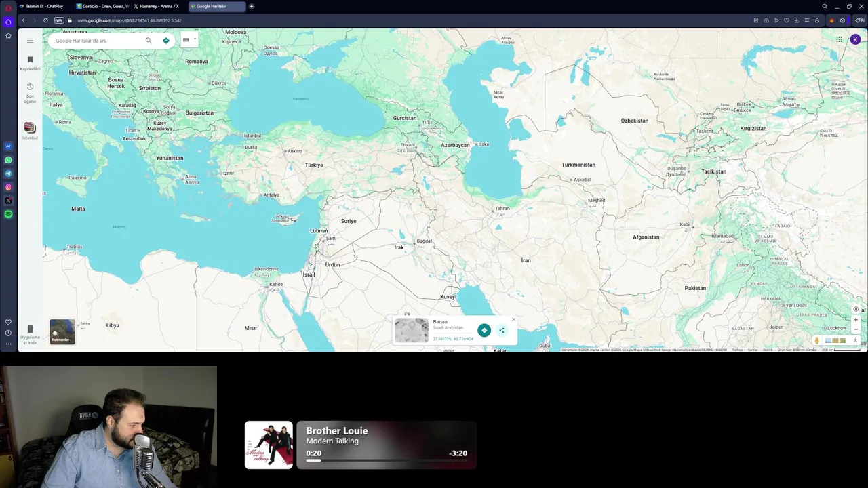The image size is (868, 488).
Task: Open the Opera menu logo
Action: pyautogui.click(x=8, y=7)
